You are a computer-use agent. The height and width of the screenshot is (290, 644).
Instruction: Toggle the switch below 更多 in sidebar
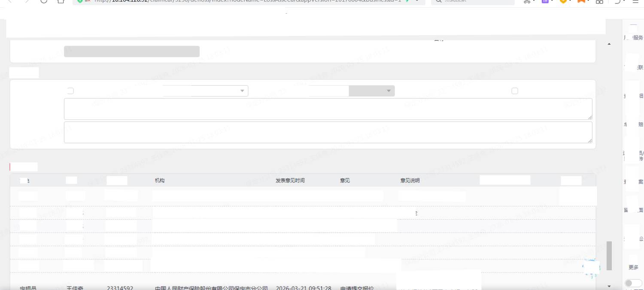tap(633, 283)
